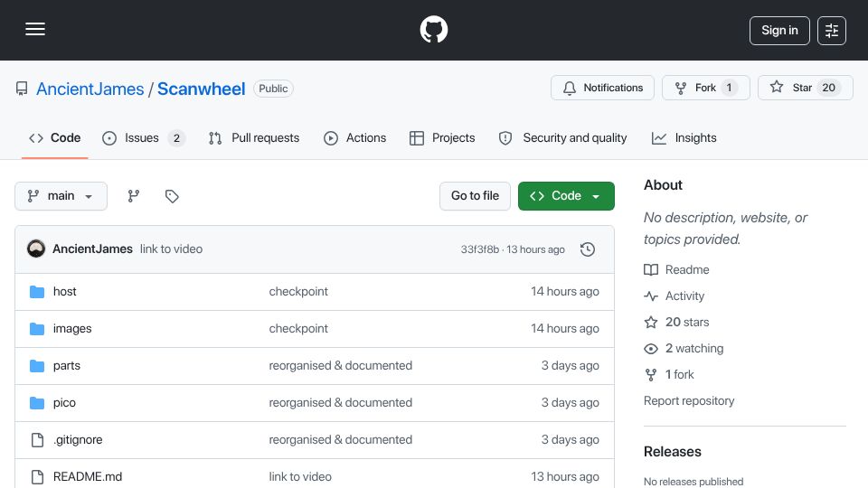The image size is (868, 488).
Task: Open the images folder
Action: 72,329
